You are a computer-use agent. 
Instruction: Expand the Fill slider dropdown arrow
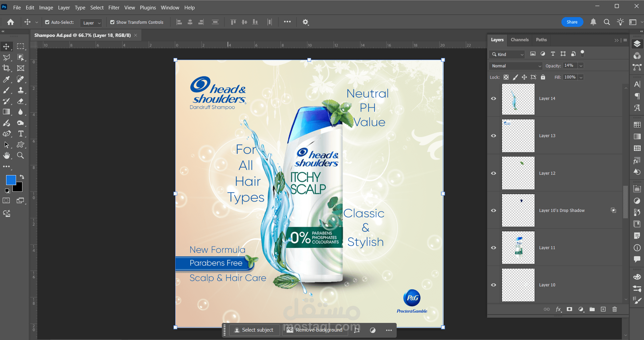tap(581, 77)
